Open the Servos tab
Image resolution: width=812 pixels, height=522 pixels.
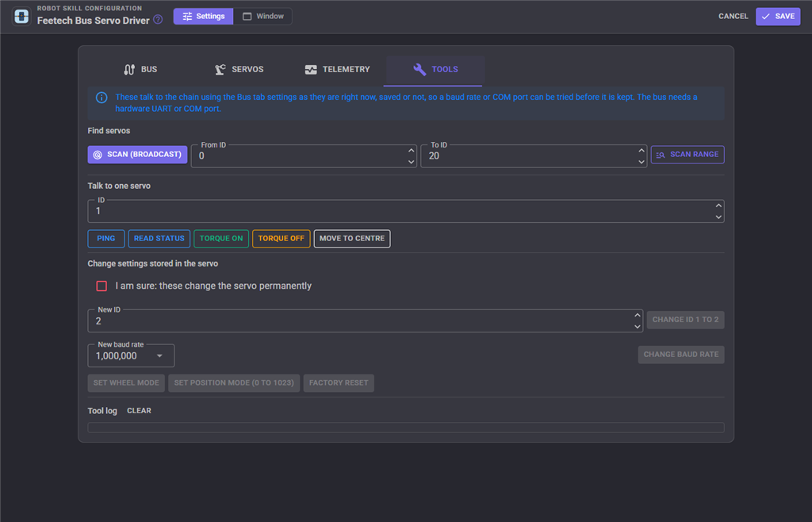[239, 69]
